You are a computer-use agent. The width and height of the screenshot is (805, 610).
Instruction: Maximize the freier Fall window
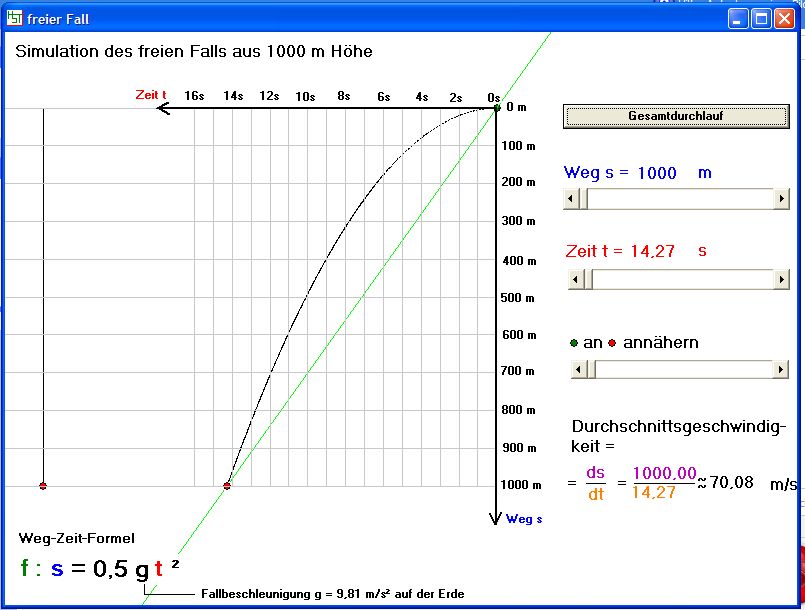coord(761,19)
